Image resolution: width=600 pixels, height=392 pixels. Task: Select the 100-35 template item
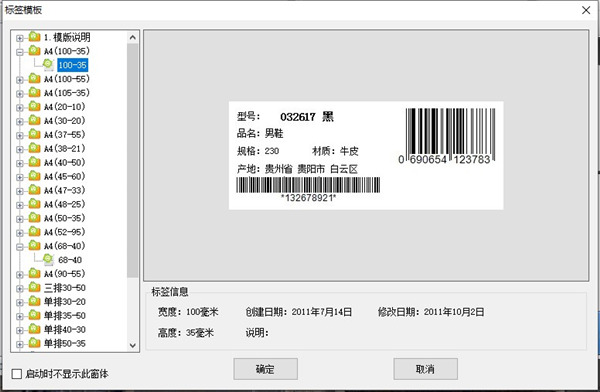pyautogui.click(x=73, y=65)
